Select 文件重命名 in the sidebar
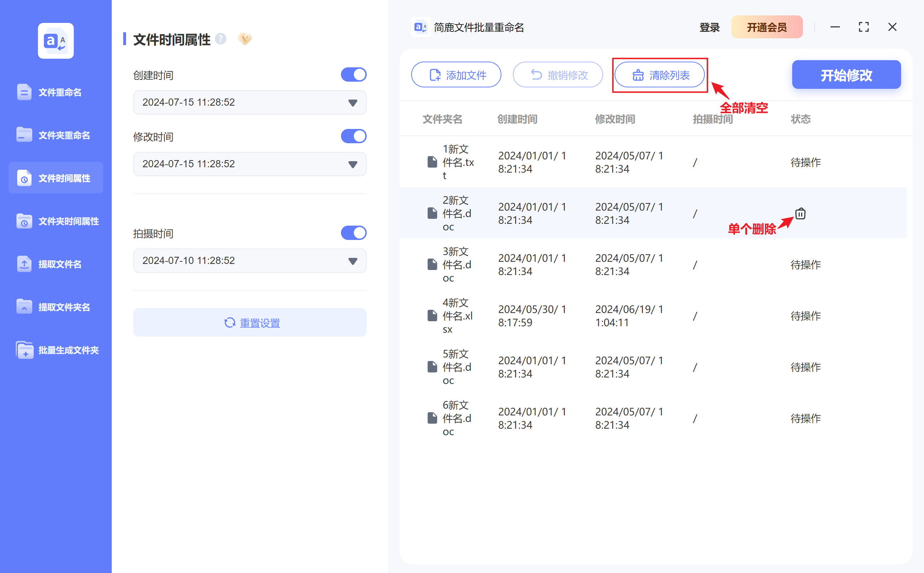 click(59, 92)
